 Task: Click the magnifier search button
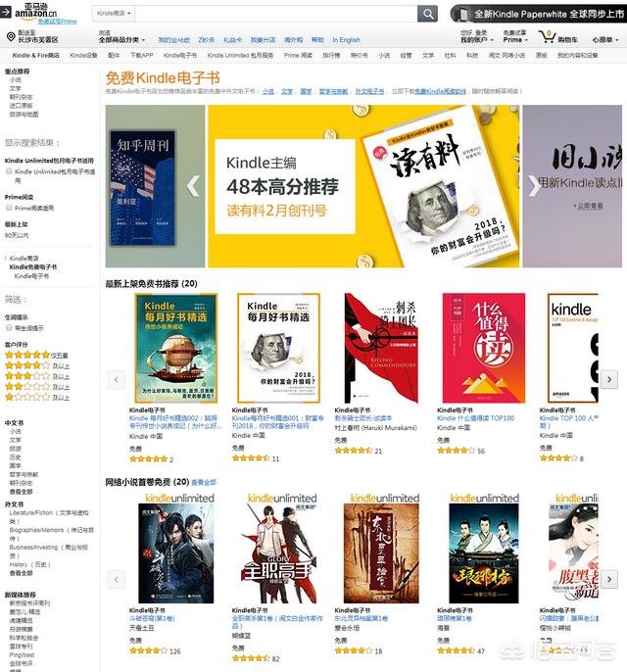click(x=427, y=14)
